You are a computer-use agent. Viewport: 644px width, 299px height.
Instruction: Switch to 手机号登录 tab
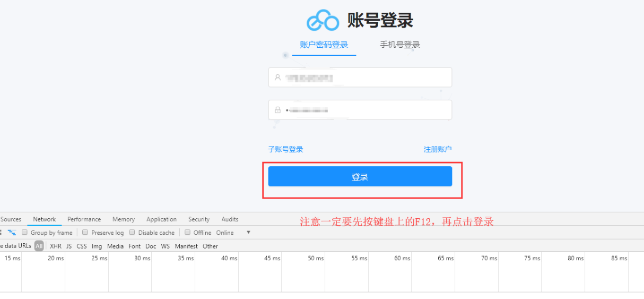pyautogui.click(x=400, y=45)
